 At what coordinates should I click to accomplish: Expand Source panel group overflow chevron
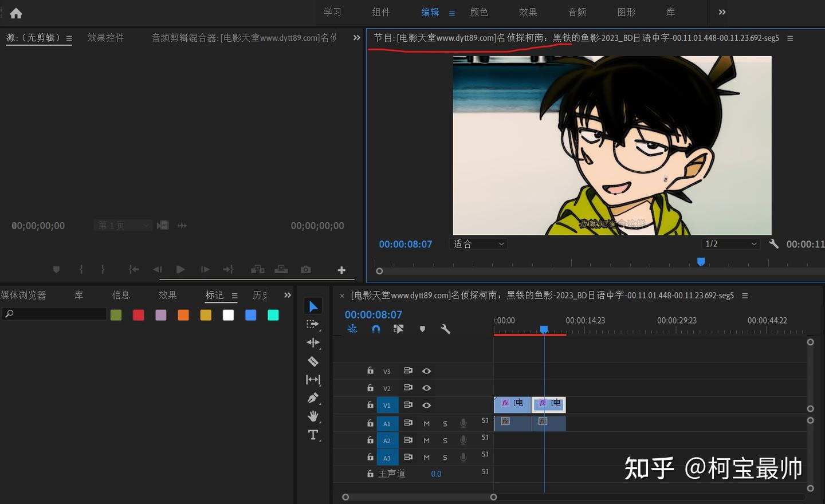tap(357, 38)
